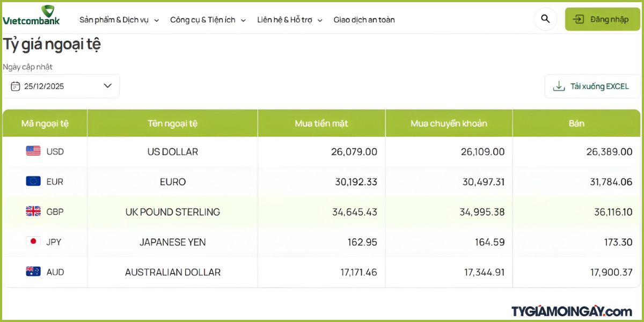
Task: Click the Vietcombank logo
Action: coord(31,16)
